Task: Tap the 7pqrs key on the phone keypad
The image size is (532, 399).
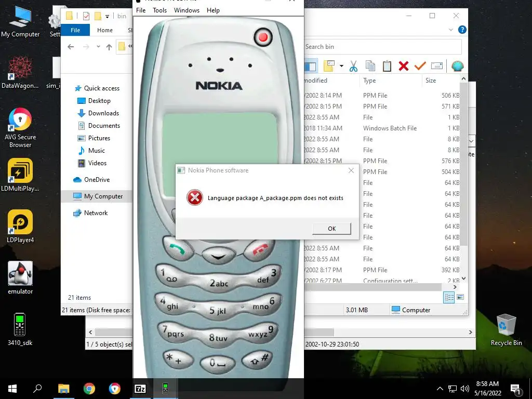Action: click(x=173, y=332)
